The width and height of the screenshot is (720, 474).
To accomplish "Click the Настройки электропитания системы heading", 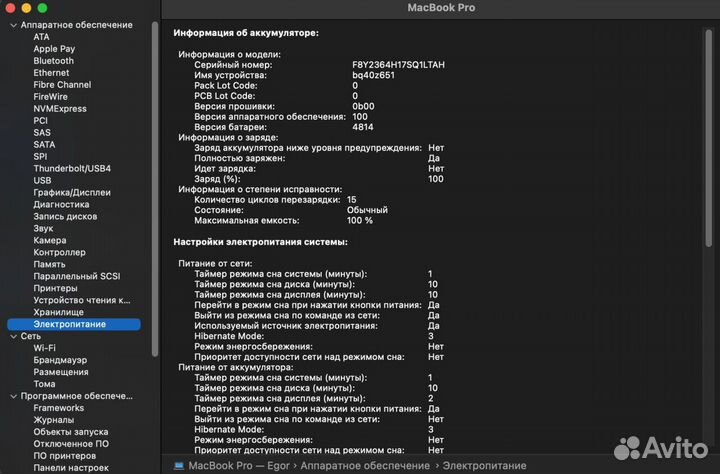I will pos(260,242).
